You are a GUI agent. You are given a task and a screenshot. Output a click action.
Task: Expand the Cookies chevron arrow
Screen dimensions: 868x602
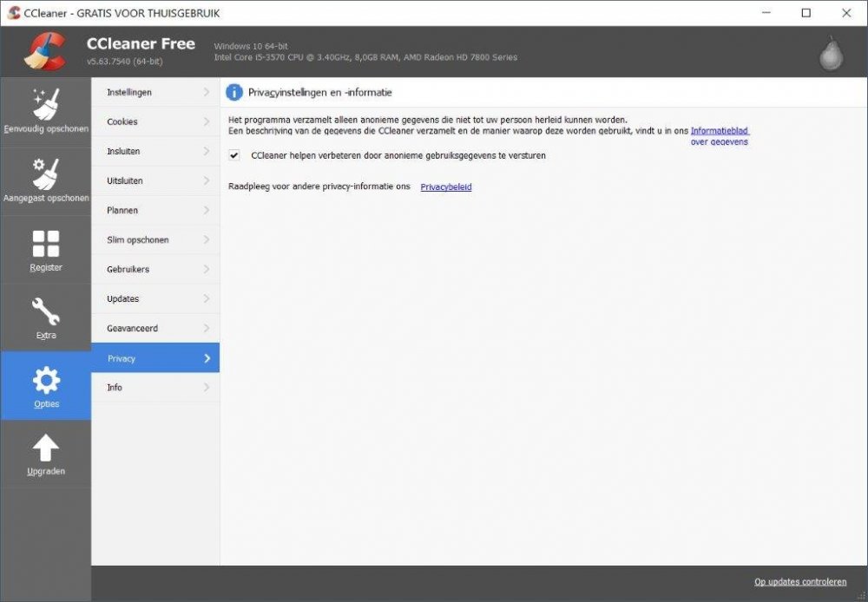tap(207, 121)
